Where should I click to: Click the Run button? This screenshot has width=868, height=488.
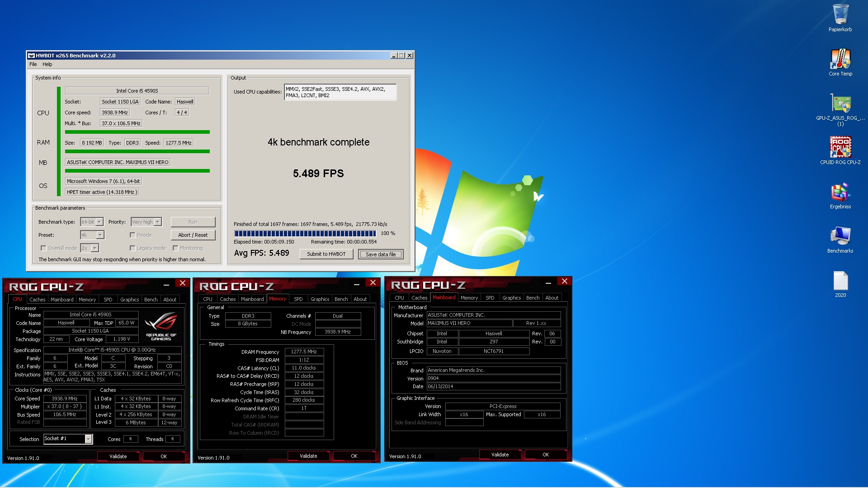[193, 222]
